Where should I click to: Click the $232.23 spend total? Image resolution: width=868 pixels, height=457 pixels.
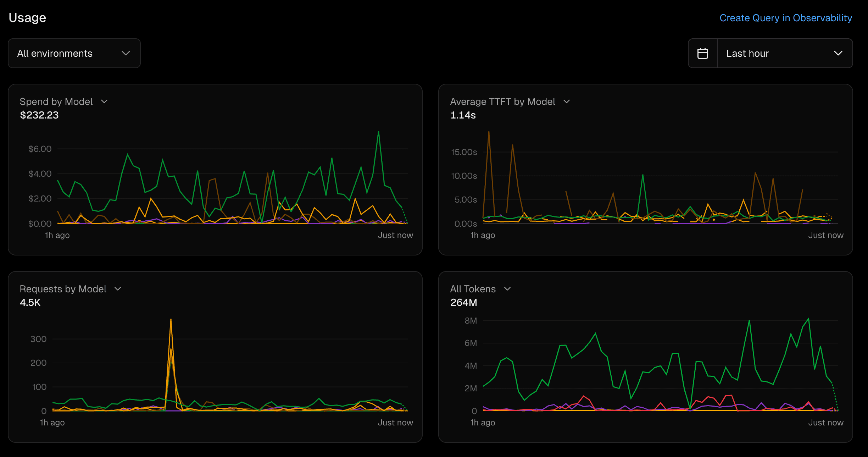click(x=39, y=115)
